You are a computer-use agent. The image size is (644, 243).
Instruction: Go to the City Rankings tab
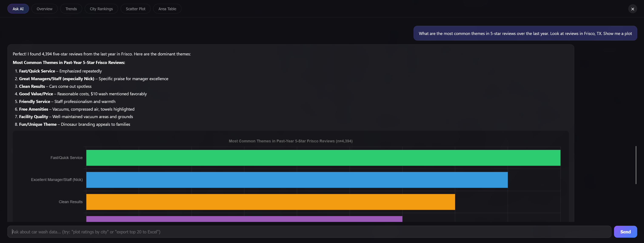(x=101, y=9)
